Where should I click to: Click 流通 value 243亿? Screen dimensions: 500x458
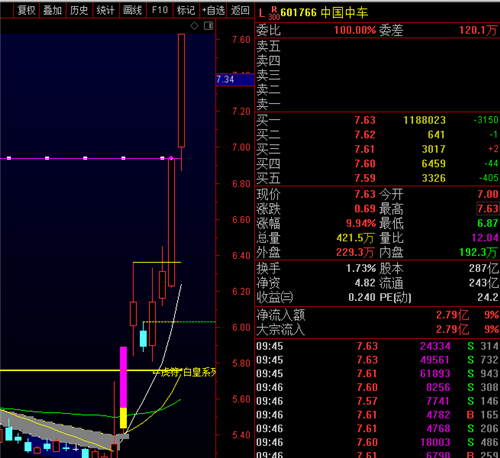tap(484, 283)
